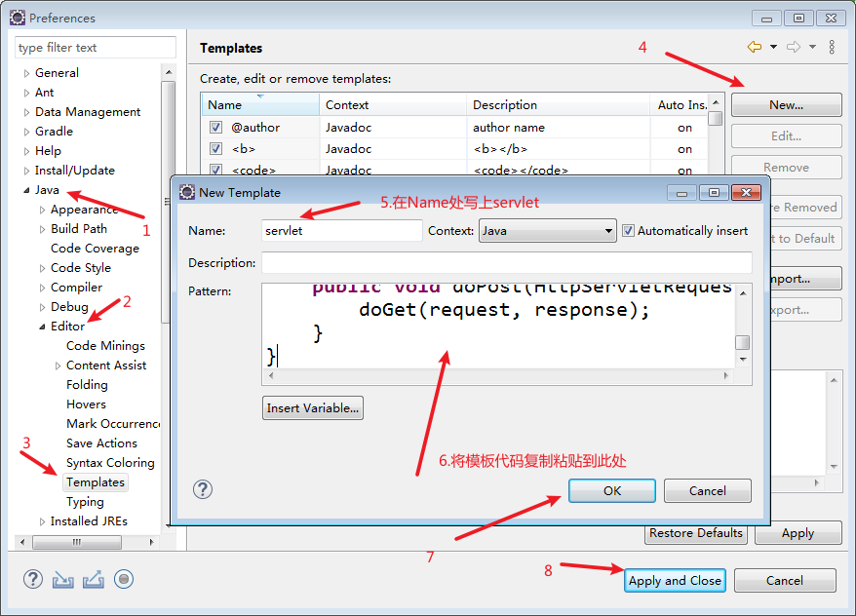Viewport: 856px width, 616px height.
Task: Click the Description input field
Action: [507, 262]
